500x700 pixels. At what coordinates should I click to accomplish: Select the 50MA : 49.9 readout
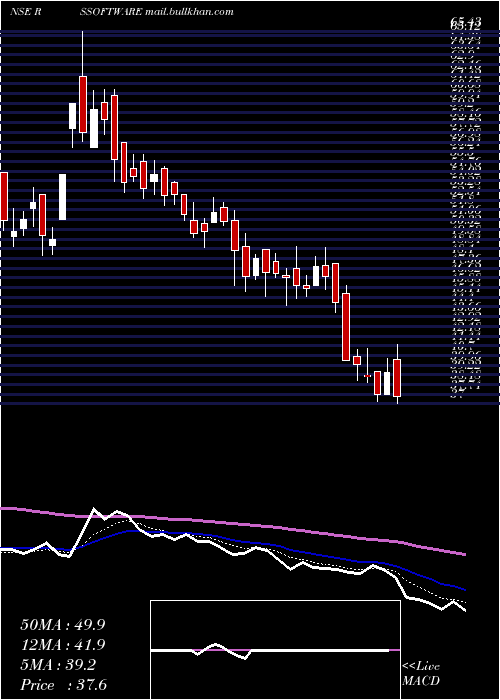[x=62, y=625]
